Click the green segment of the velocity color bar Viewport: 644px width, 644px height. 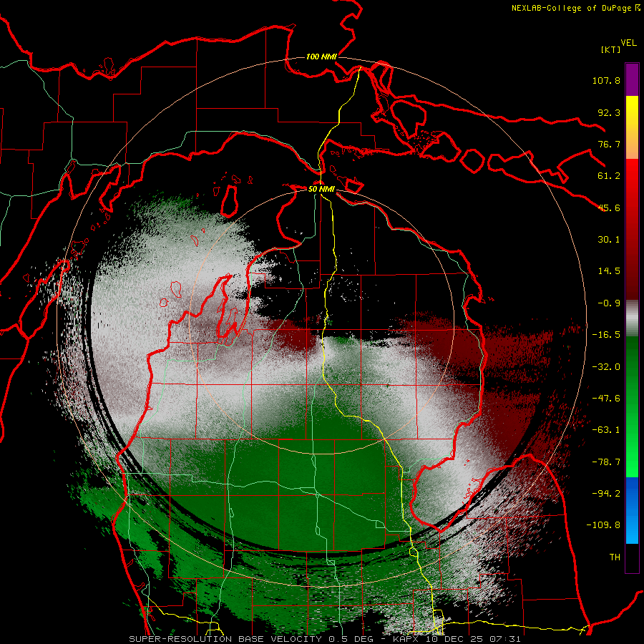pyautogui.click(x=632, y=406)
